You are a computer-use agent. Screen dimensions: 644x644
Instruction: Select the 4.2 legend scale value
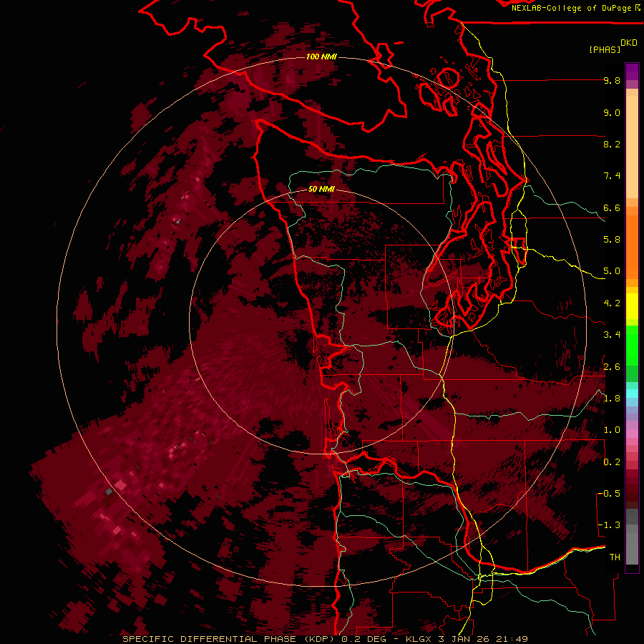point(612,303)
